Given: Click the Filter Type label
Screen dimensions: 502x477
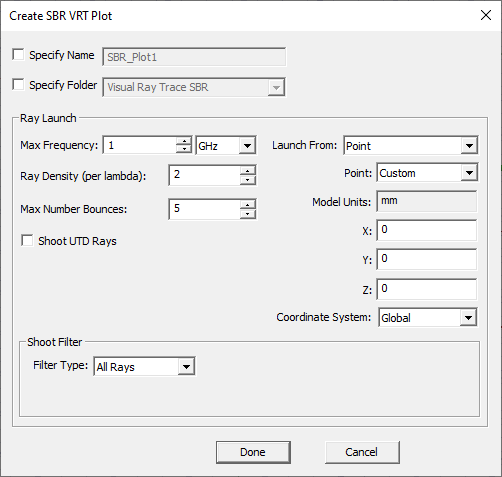Looking at the screenshot, I should [60, 365].
